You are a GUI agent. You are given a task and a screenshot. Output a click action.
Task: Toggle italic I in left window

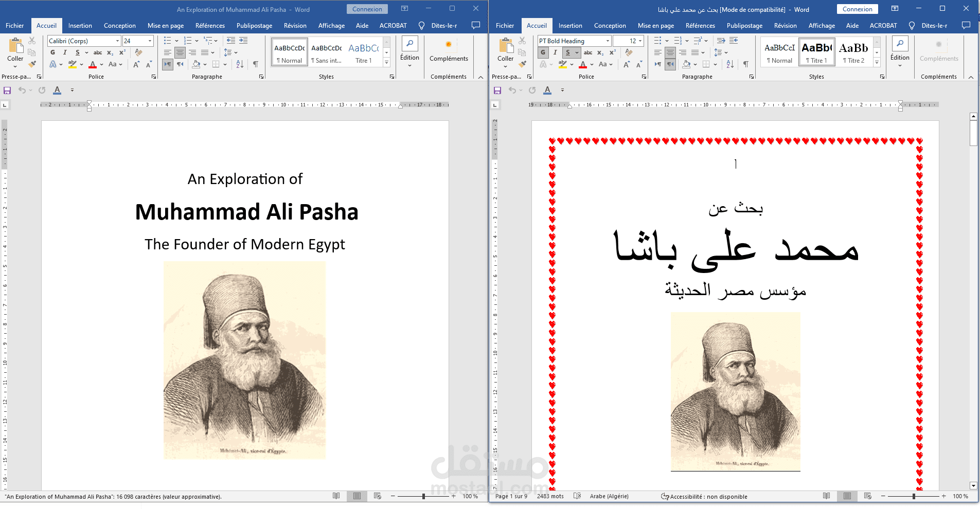click(65, 52)
